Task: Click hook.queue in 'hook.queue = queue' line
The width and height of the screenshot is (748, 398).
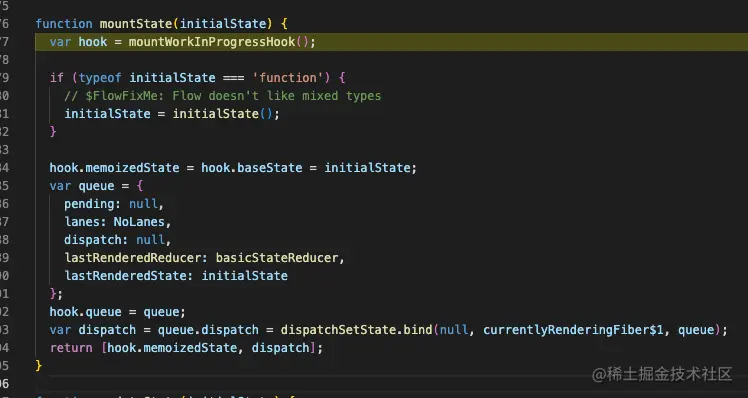Action: (86, 312)
